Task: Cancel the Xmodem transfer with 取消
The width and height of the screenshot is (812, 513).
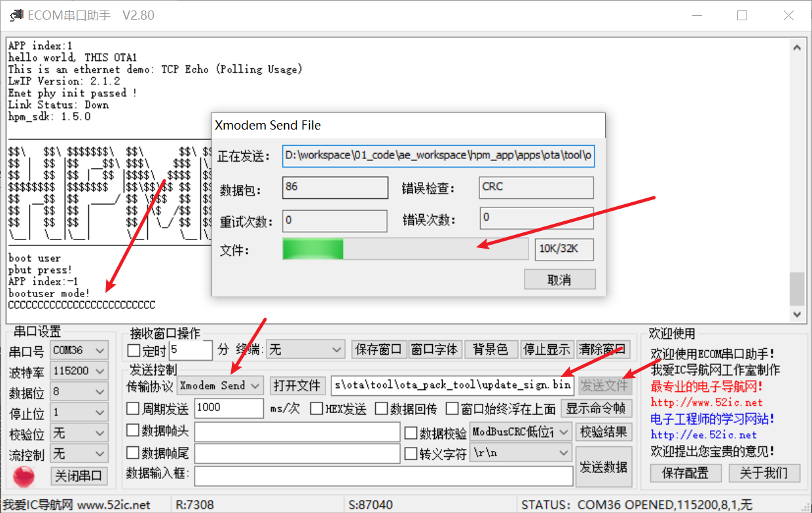Action: tap(560, 280)
